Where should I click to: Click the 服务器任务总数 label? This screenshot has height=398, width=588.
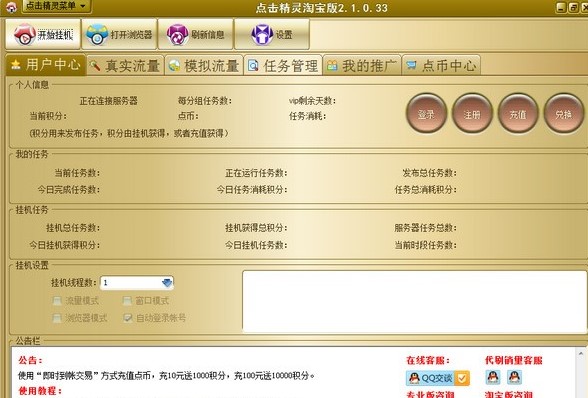[x=425, y=228]
